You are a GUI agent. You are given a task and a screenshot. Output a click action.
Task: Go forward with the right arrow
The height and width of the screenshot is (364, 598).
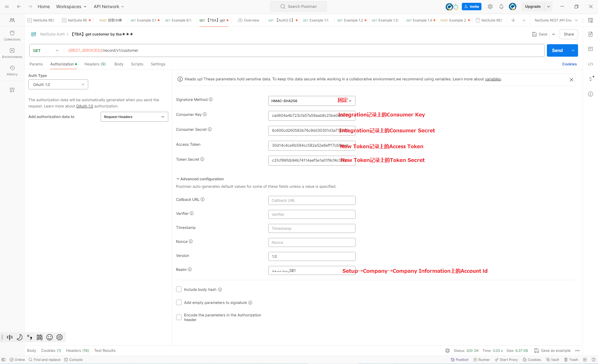(x=30, y=7)
